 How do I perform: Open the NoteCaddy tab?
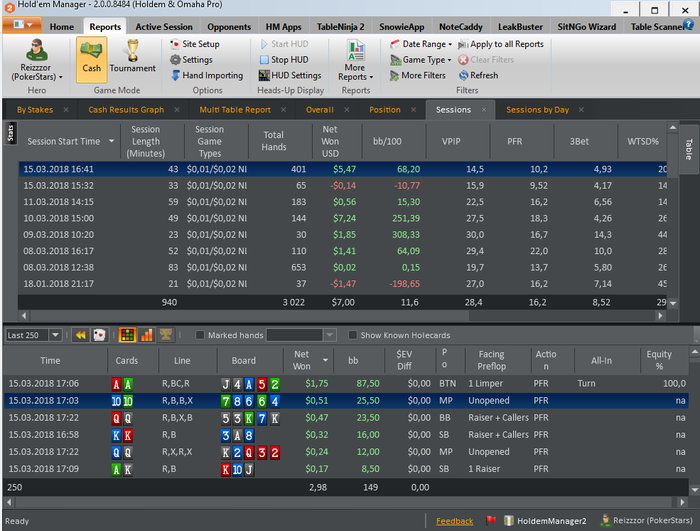click(x=461, y=27)
